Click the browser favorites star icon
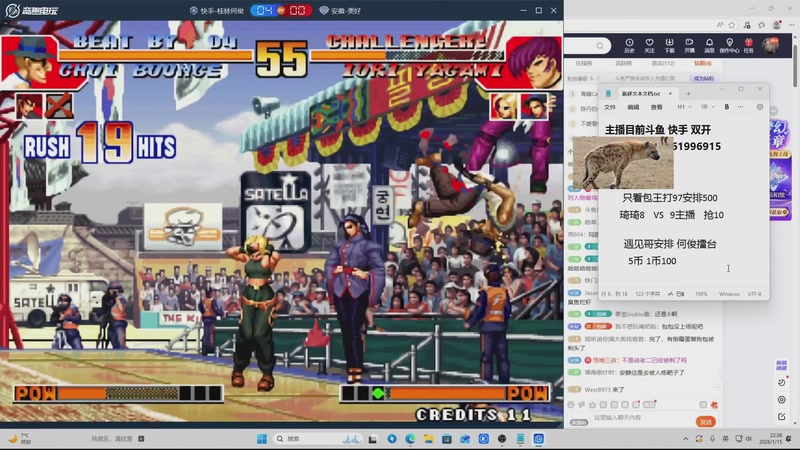Screen dimensions: 800x450 pos(732,24)
